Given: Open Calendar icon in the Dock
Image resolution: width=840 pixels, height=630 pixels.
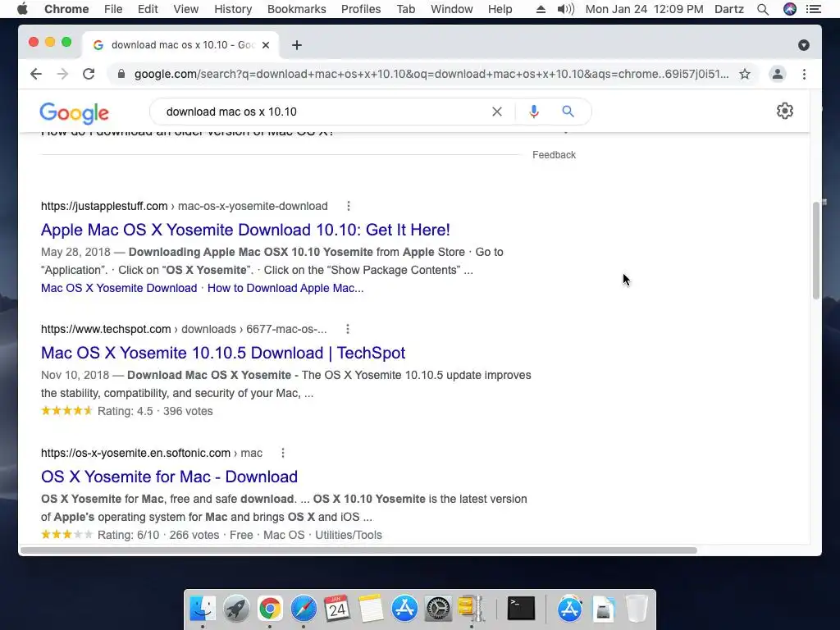Looking at the screenshot, I should [337, 609].
